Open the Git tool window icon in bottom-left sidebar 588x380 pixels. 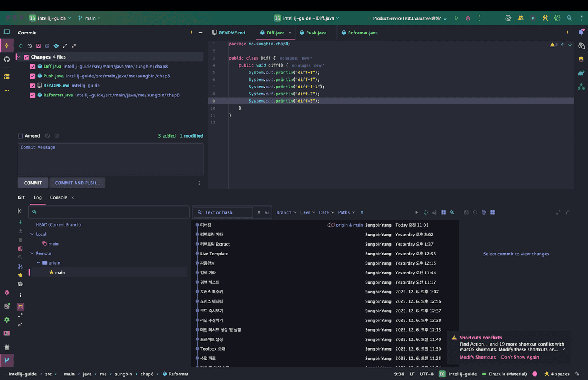(7, 360)
